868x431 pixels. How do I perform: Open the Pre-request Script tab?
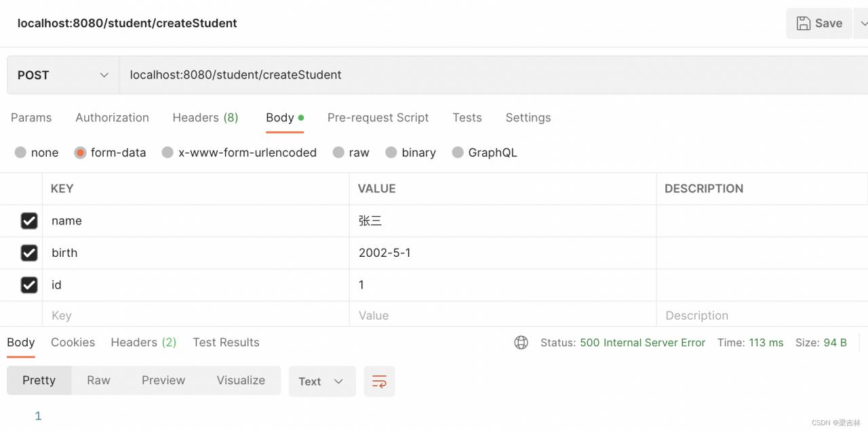coord(378,118)
